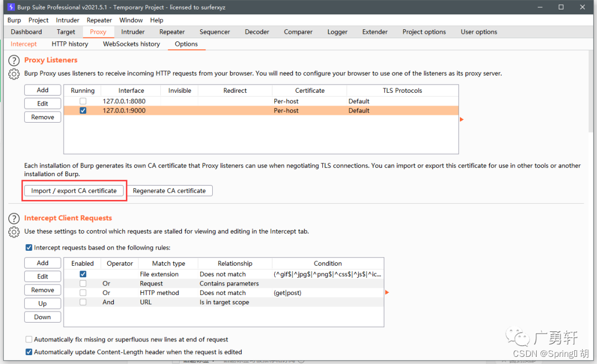
Task: Add a new proxy listener
Action: pos(43,90)
